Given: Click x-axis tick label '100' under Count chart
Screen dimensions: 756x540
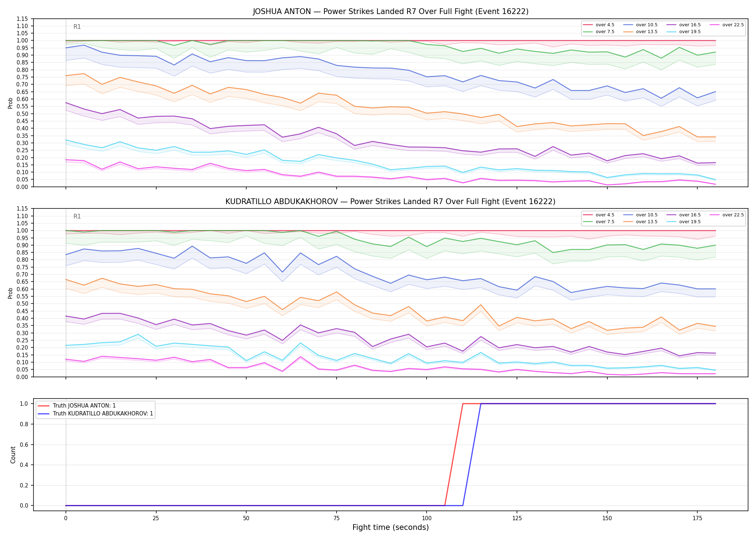Looking at the screenshot, I should click(x=427, y=518).
